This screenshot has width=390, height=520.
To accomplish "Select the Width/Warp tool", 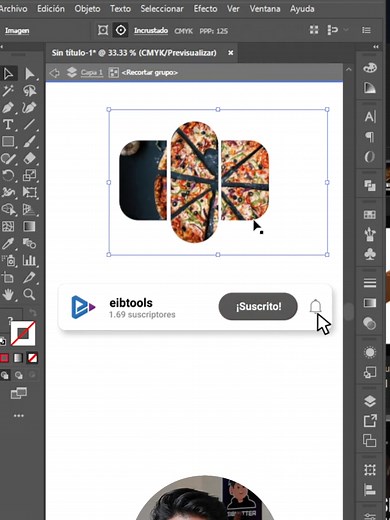I will (8, 192).
